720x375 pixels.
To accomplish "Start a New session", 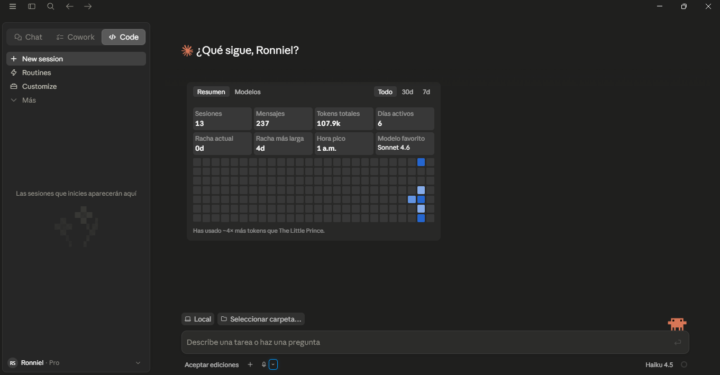I will click(76, 59).
